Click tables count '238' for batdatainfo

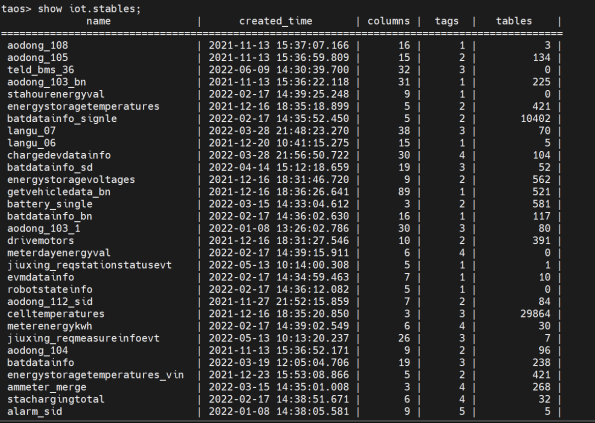click(x=541, y=362)
